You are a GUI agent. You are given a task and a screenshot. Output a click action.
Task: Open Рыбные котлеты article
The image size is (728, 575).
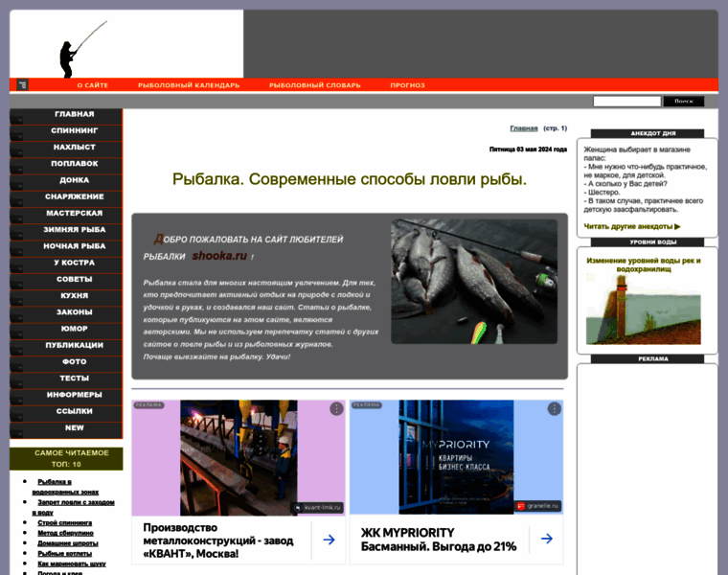tap(64, 554)
